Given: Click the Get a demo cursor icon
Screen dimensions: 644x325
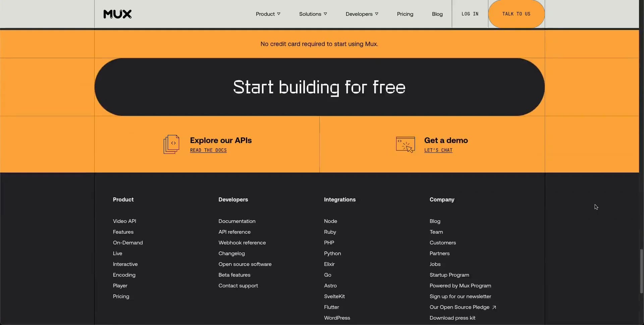Looking at the screenshot, I should tap(406, 145).
